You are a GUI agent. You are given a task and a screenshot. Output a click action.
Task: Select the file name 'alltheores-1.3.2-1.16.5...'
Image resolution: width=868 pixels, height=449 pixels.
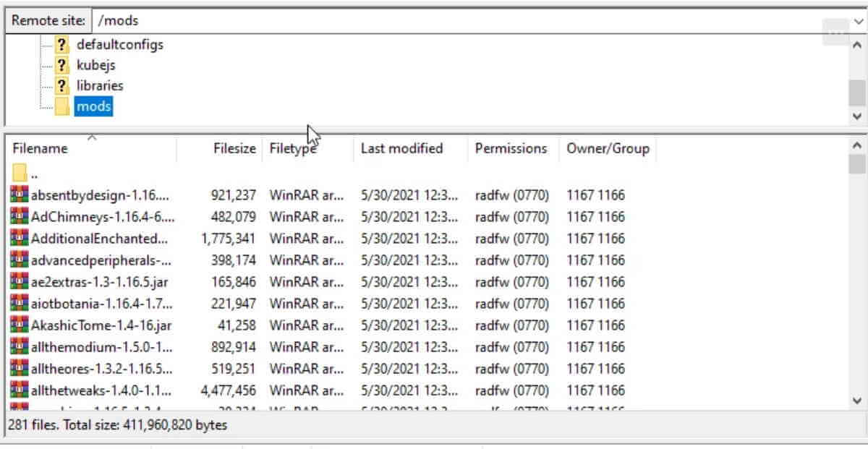(x=102, y=368)
